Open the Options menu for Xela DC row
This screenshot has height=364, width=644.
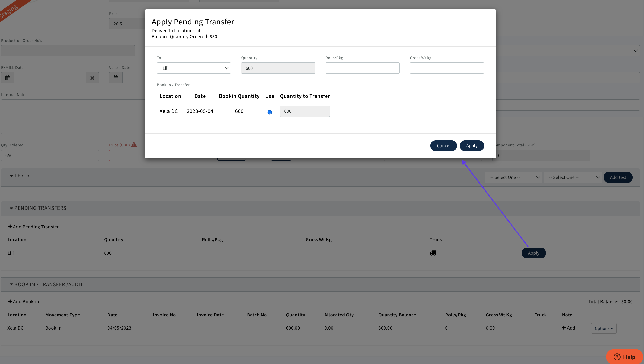604,328
